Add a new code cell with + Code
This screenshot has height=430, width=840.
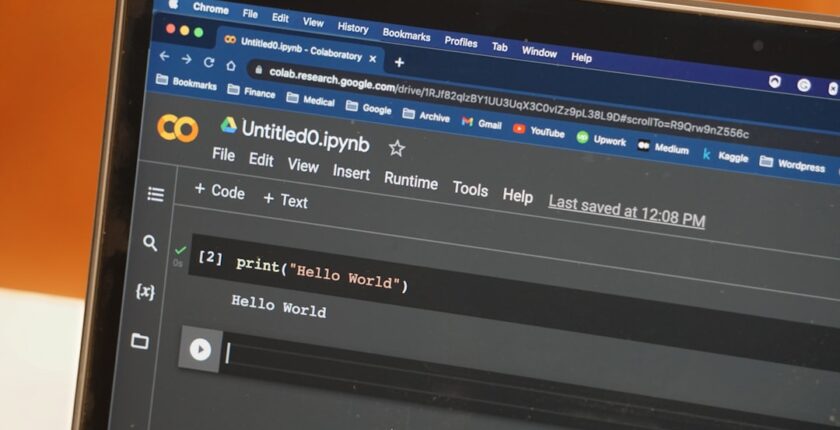click(x=219, y=191)
